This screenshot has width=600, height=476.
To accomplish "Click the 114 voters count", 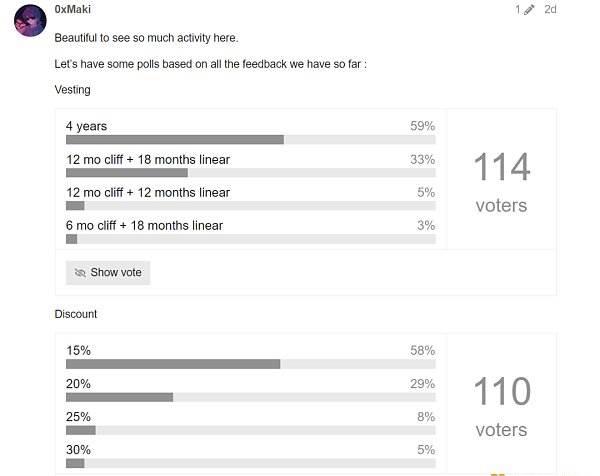I will [x=502, y=167].
